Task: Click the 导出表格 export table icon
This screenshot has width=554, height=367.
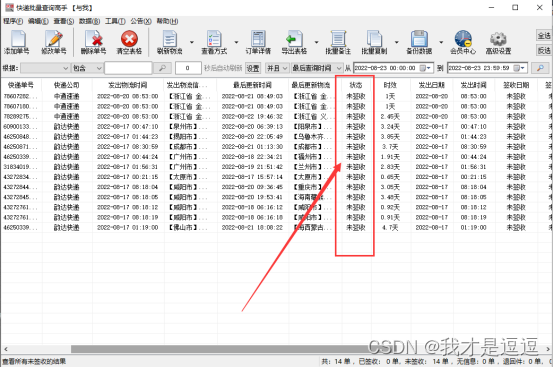Action: 294,39
